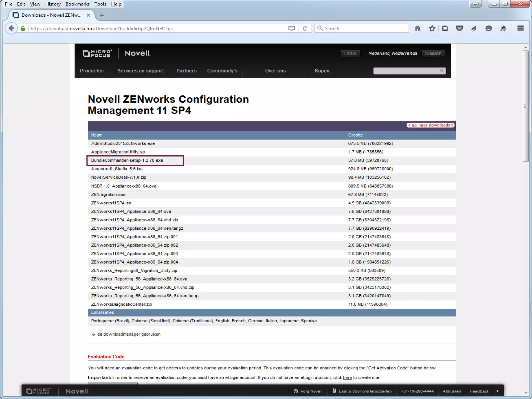This screenshot has width=532, height=399.
Task: Open the History menu
Action: click(53, 4)
